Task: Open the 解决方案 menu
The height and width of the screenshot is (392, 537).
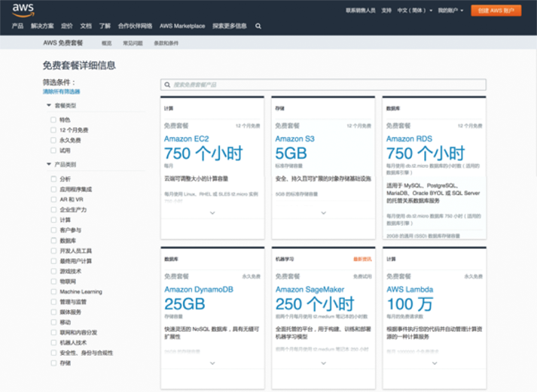Action: click(x=42, y=26)
